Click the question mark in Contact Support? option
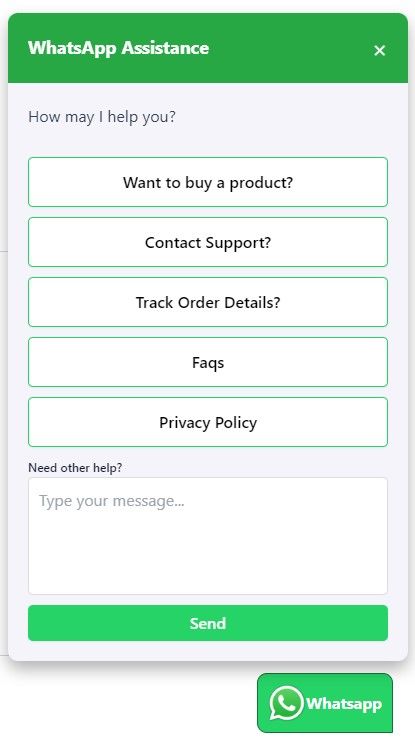The image size is (415, 743). [268, 242]
